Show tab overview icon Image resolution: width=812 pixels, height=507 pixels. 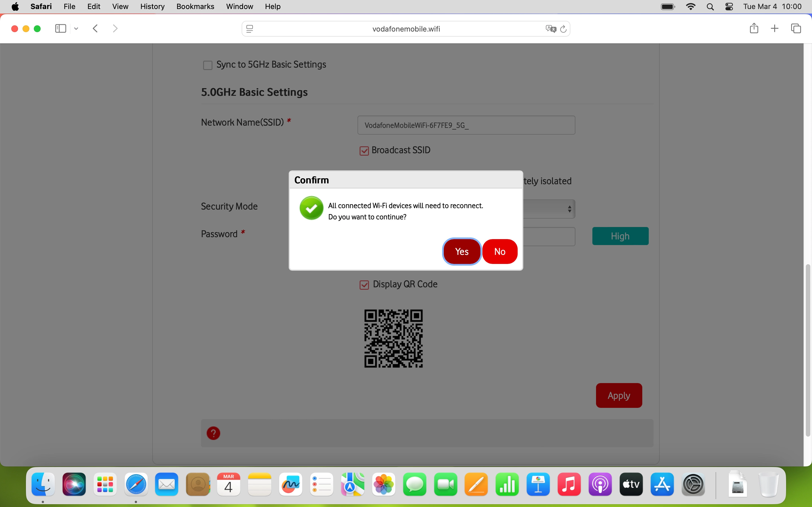pos(796,28)
